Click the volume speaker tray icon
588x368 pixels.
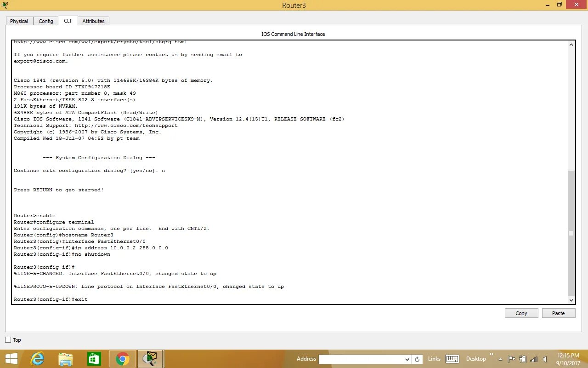tap(545, 359)
